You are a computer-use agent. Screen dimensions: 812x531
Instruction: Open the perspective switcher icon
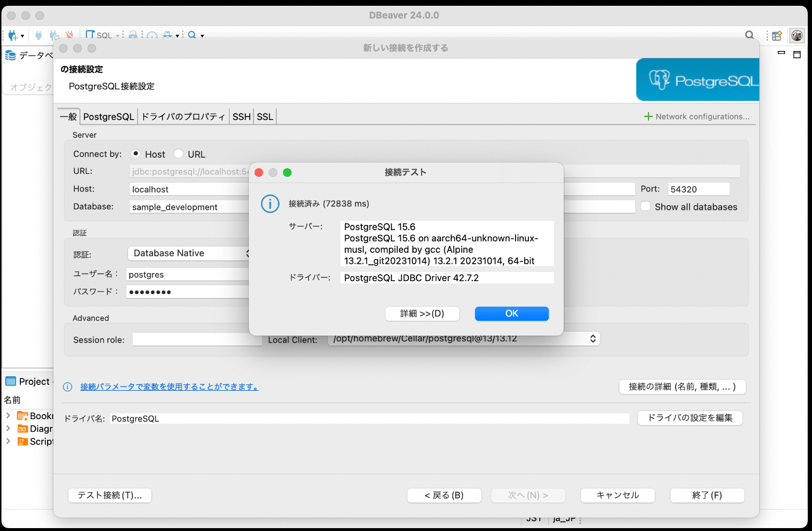(777, 35)
